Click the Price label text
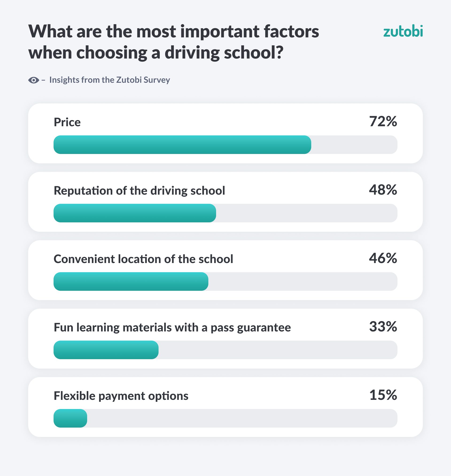This screenshot has height=476, width=451. [67, 122]
